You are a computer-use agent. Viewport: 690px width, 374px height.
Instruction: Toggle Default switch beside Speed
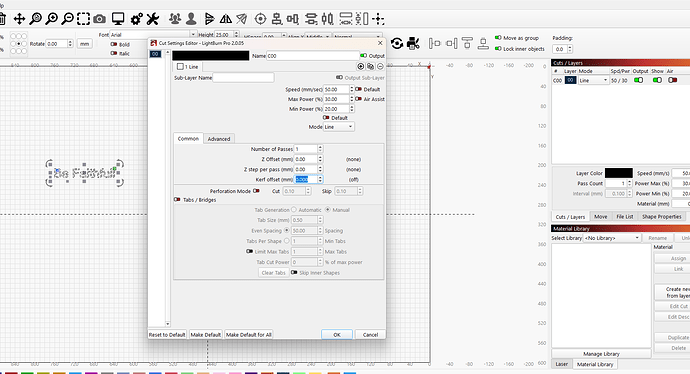tap(358, 89)
